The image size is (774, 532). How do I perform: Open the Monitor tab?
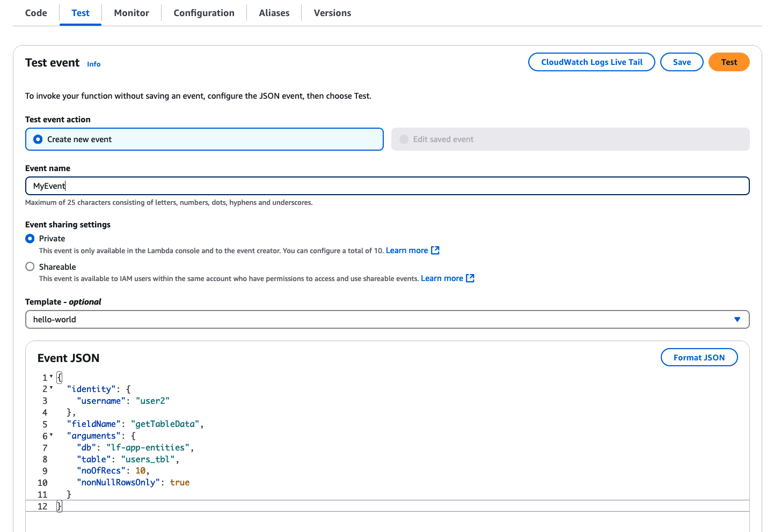pyautogui.click(x=131, y=12)
